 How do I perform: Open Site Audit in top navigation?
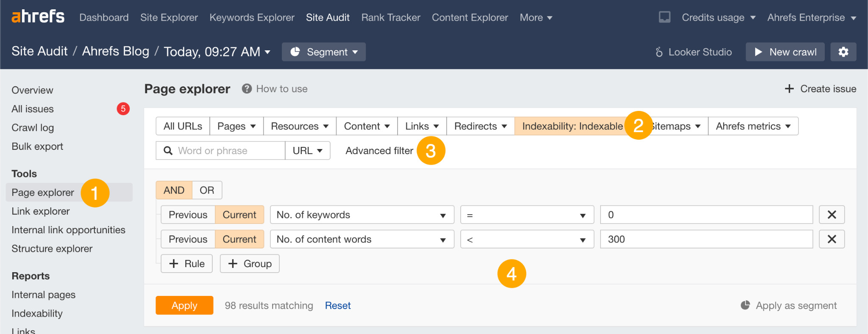(328, 17)
